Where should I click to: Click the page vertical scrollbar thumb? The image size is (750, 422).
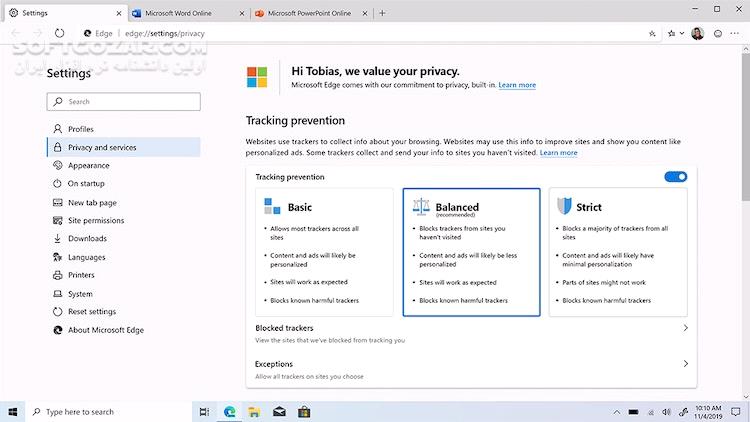click(x=746, y=127)
